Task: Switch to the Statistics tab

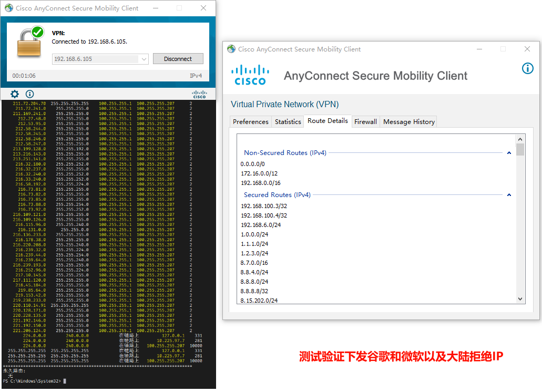Action: point(288,121)
